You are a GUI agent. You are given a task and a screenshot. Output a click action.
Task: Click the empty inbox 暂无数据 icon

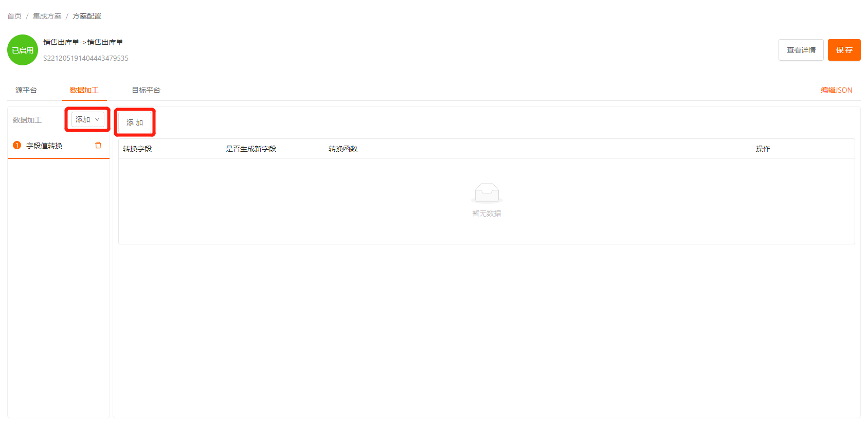pyautogui.click(x=486, y=193)
